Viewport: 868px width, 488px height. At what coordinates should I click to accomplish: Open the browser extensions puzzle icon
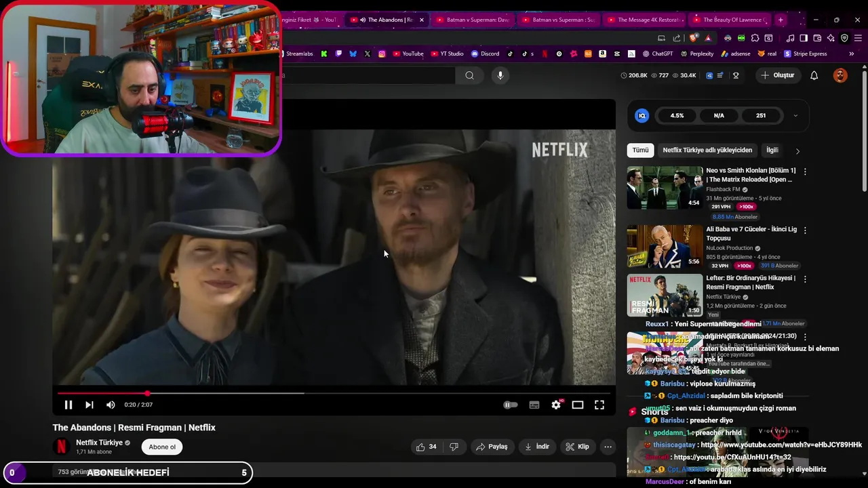click(x=755, y=39)
